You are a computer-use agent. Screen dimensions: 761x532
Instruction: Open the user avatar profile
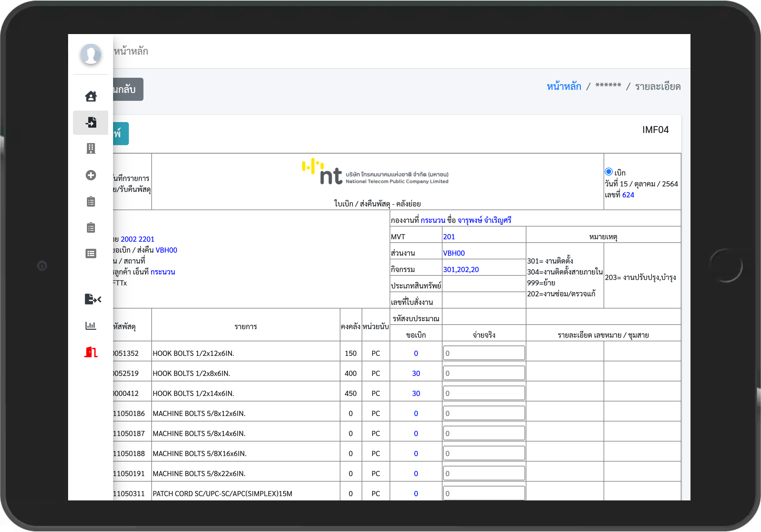[x=91, y=53]
